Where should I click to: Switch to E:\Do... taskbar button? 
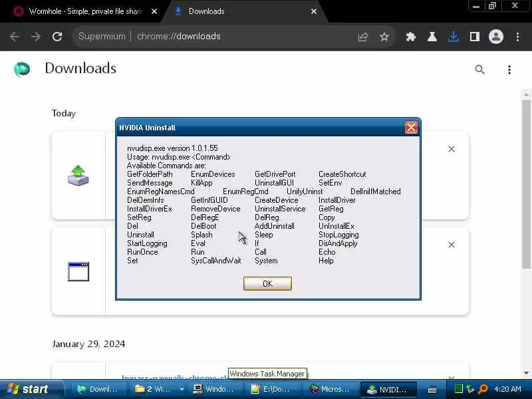point(271,389)
